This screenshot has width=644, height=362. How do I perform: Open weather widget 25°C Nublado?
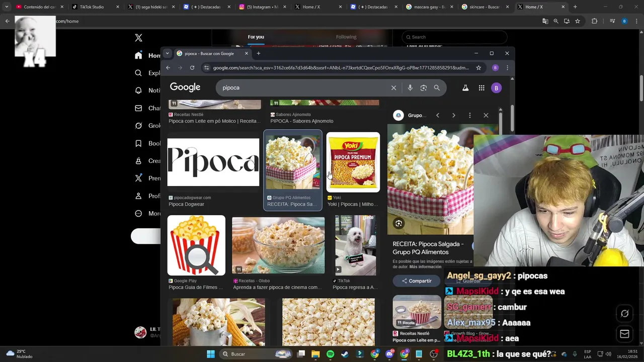click(x=19, y=354)
